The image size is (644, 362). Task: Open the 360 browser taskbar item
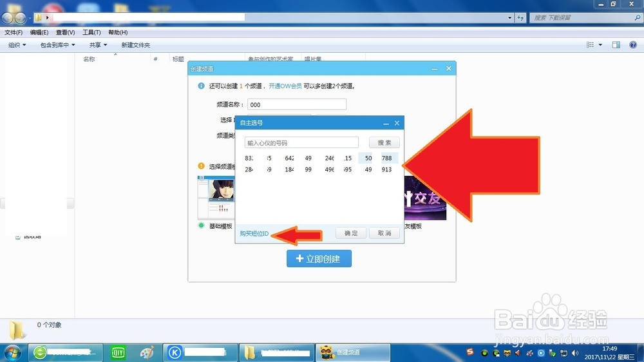(x=66, y=352)
